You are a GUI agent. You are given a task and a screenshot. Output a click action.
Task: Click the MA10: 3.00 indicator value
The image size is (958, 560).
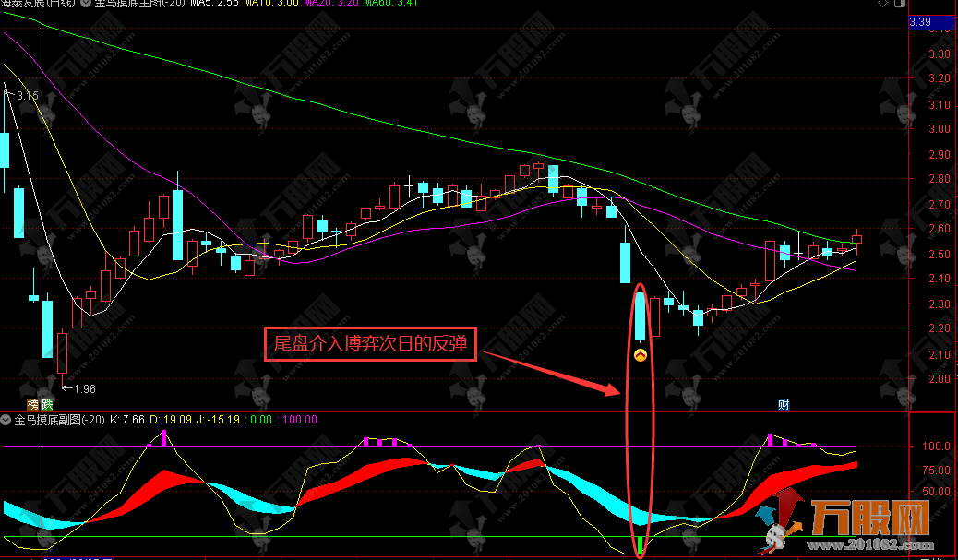[x=271, y=3]
